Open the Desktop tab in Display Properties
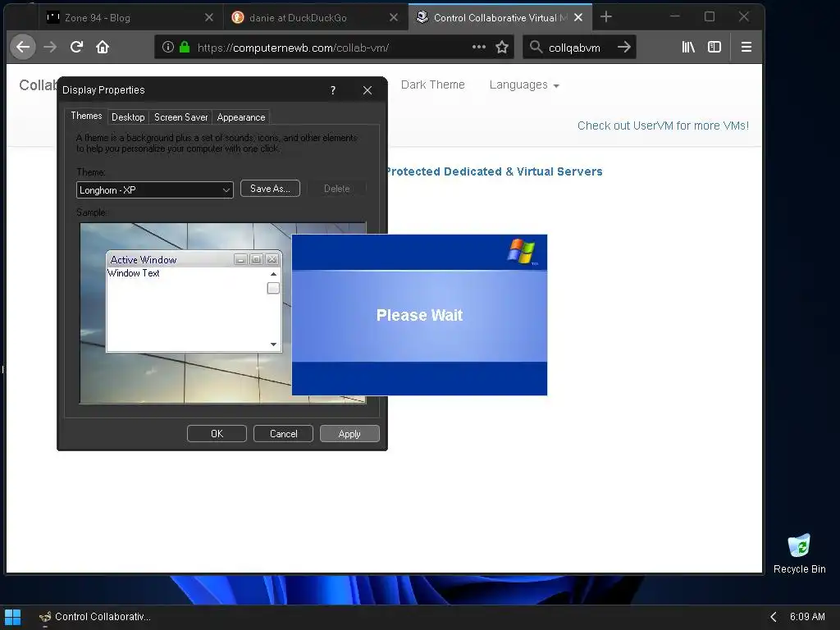 tap(128, 117)
